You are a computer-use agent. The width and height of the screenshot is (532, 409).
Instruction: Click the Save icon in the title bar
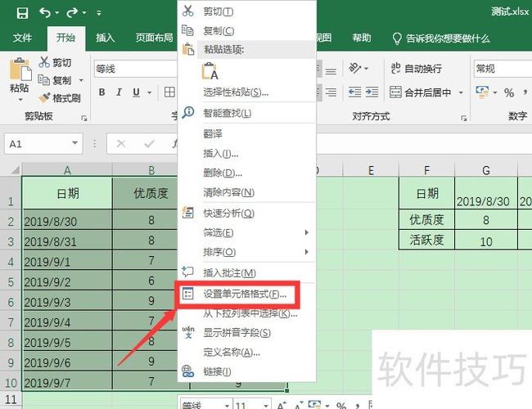pos(22,13)
